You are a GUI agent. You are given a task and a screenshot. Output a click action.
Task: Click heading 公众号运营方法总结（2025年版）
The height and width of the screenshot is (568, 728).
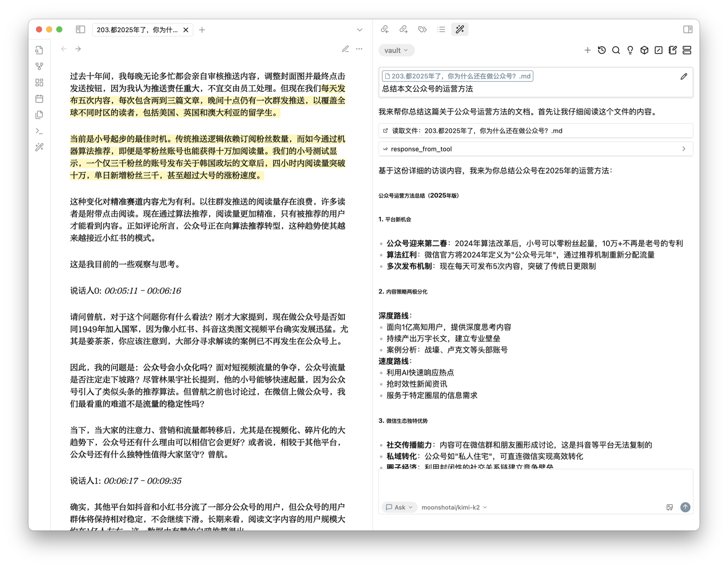pos(419,196)
